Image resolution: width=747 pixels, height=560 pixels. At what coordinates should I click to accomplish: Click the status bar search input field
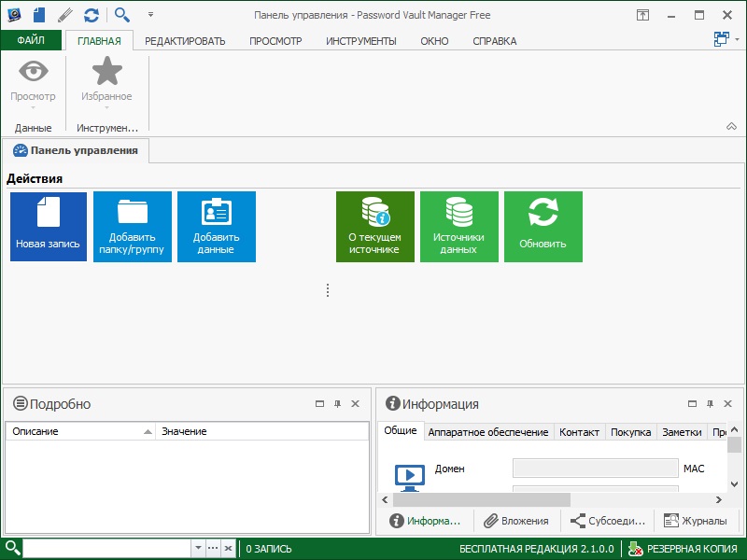107,548
